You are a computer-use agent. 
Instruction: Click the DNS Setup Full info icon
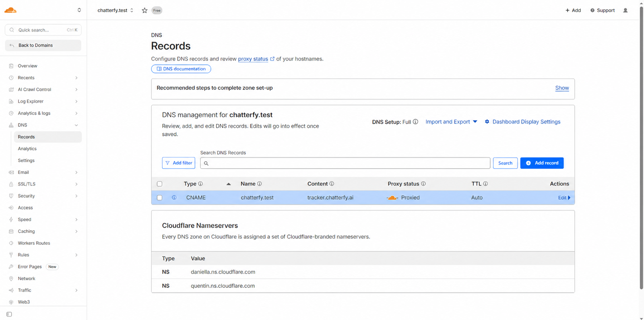[x=415, y=122]
